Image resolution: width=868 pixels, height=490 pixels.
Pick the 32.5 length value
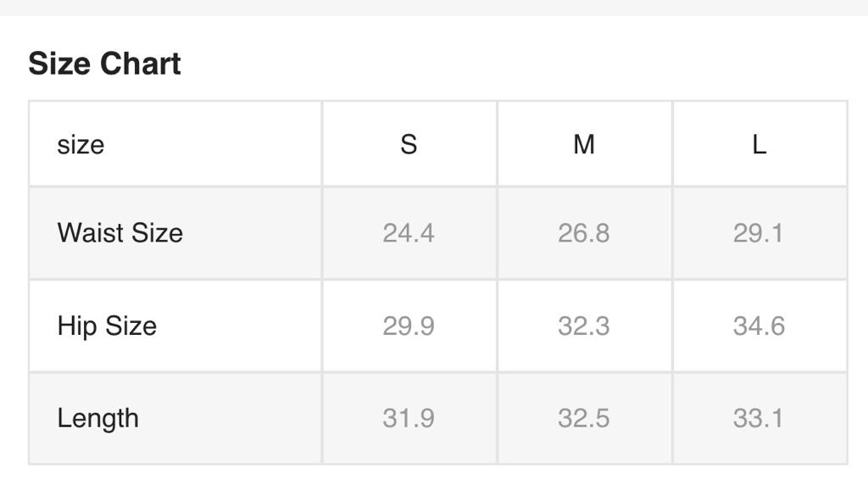point(584,418)
